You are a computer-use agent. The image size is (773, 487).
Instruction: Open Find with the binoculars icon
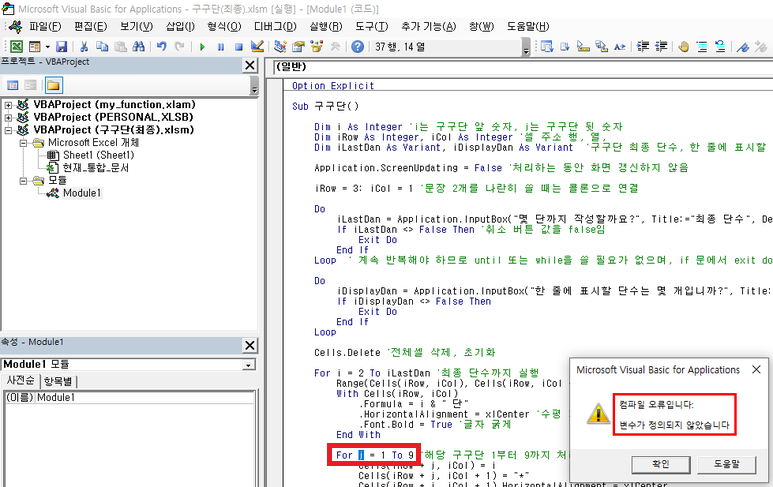139,47
